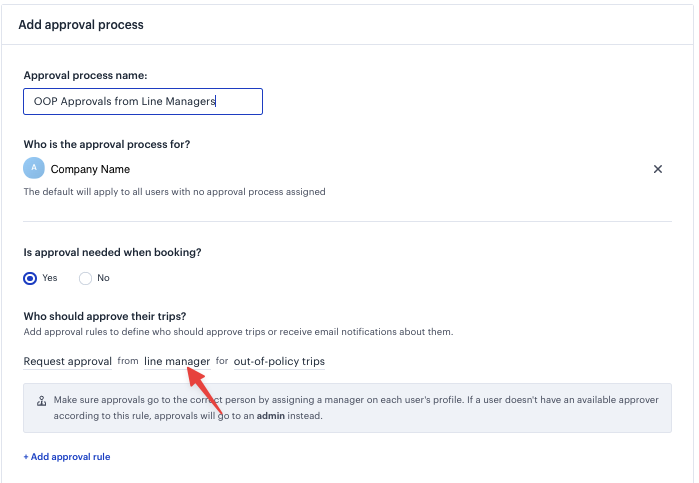This screenshot has width=699, height=483.
Task: Click the Is approval needed when booking heading
Action: tap(112, 252)
